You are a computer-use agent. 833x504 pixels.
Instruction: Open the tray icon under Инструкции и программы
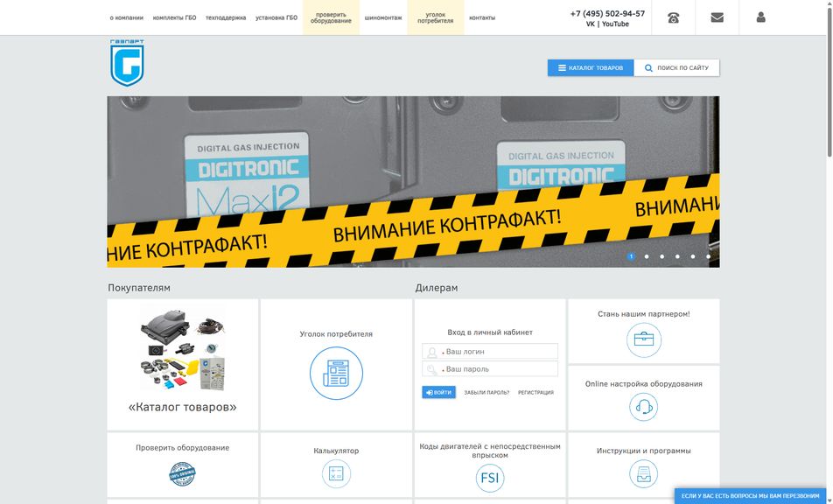[644, 473]
